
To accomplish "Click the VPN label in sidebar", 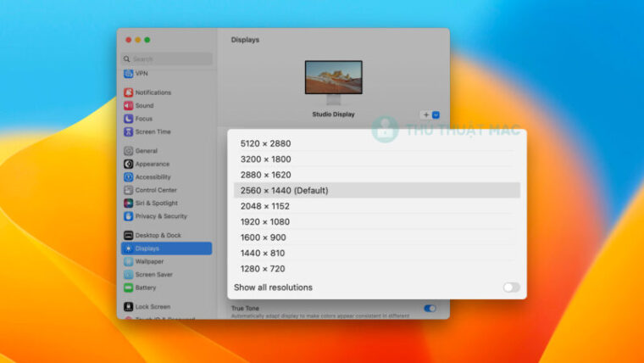I will [142, 74].
